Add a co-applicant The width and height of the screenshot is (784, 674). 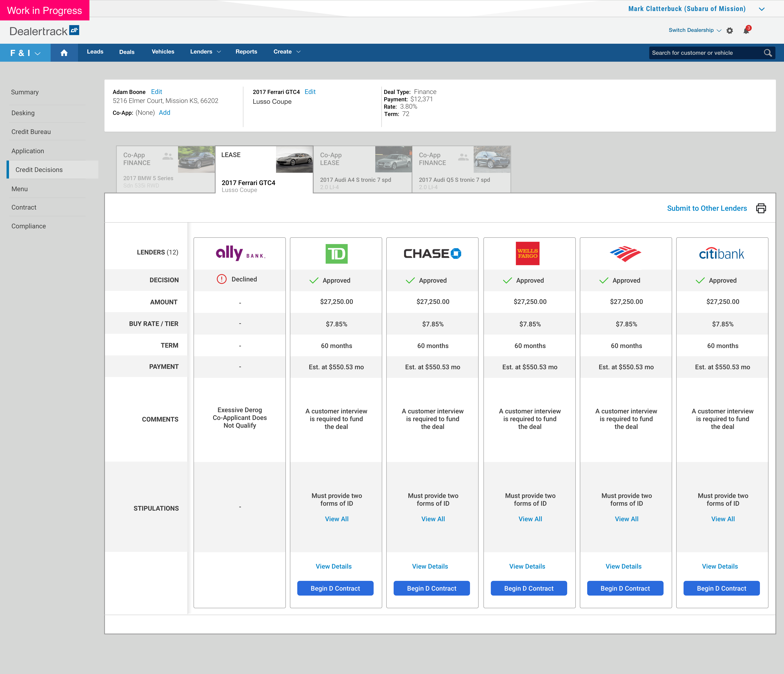pos(165,113)
